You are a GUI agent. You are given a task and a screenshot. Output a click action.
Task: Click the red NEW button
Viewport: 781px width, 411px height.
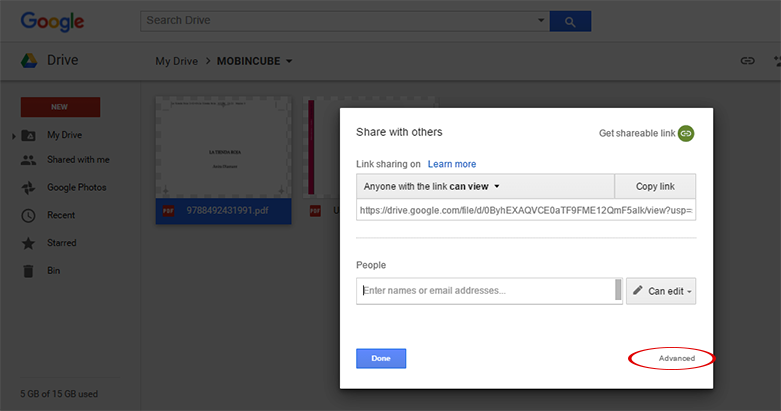60,107
